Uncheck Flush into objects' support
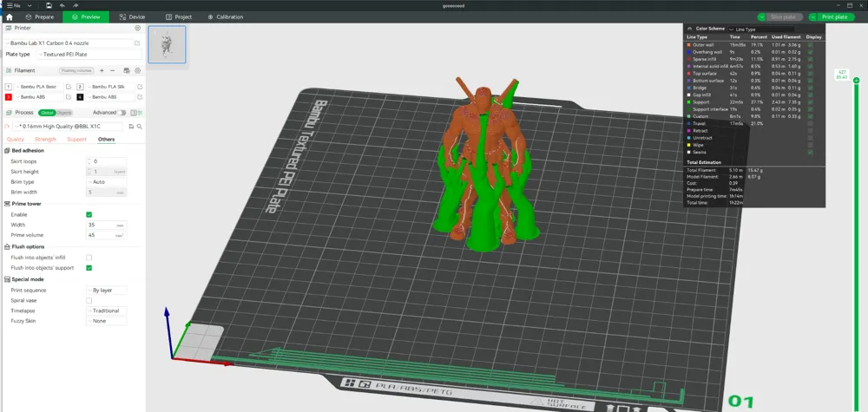The width and height of the screenshot is (868, 412). (89, 268)
